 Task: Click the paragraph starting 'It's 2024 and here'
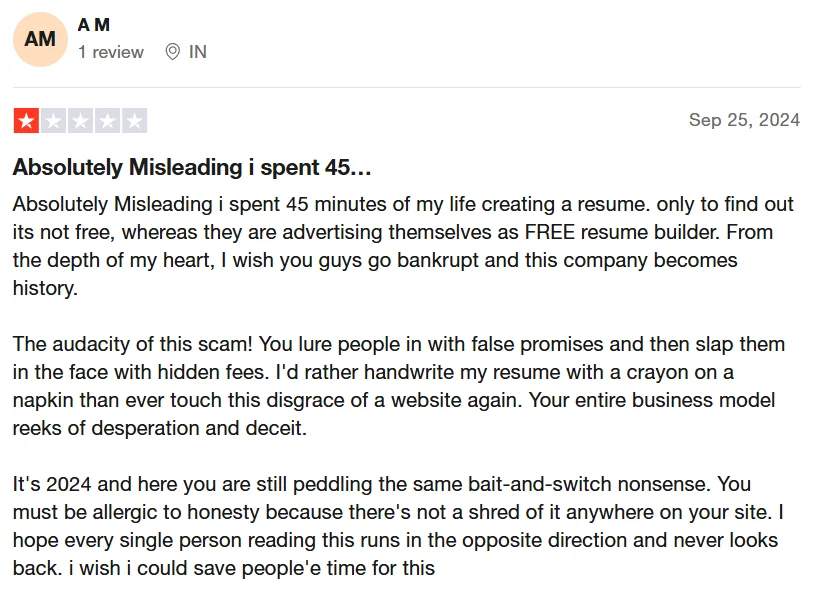pos(398,526)
